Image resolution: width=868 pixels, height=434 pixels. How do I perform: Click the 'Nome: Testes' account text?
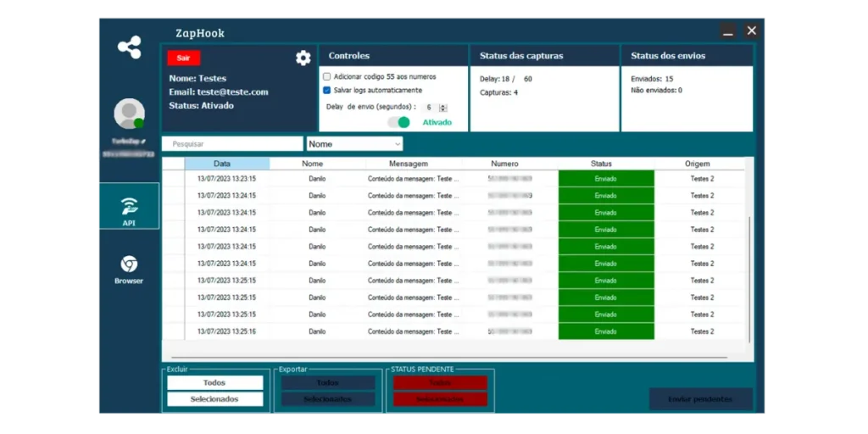click(198, 79)
